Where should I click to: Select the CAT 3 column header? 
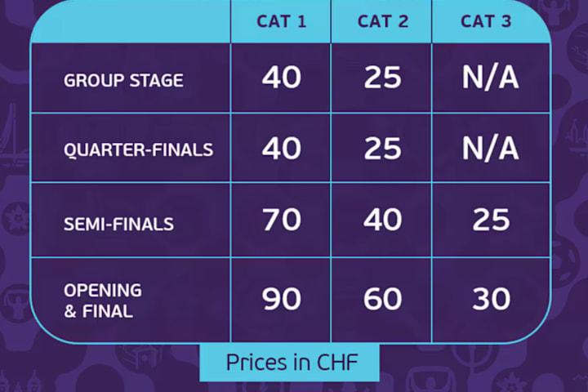pos(486,21)
